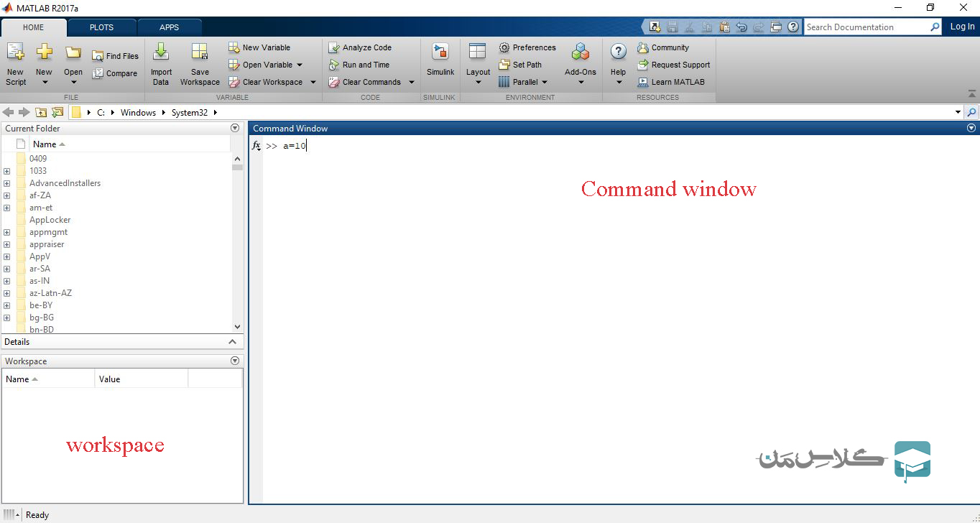Create a New Script
The image size is (980, 523).
[16, 63]
